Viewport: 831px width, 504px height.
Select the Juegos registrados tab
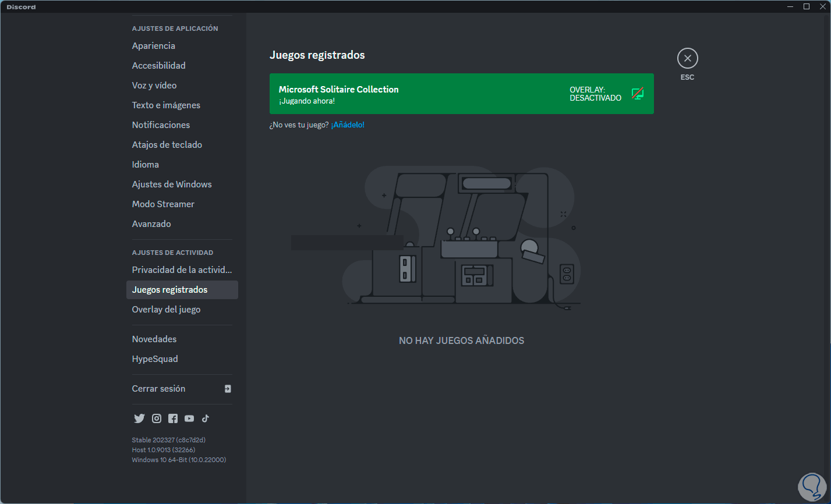pyautogui.click(x=182, y=290)
